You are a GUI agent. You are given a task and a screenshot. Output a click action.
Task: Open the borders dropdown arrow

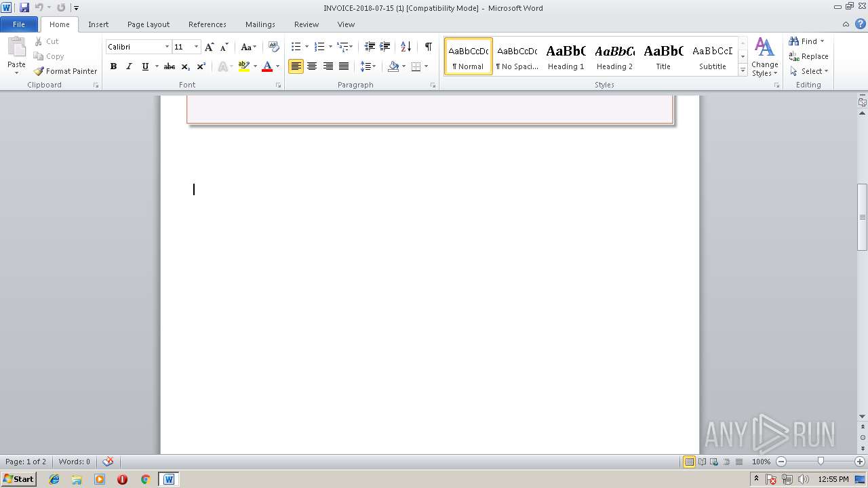pyautogui.click(x=426, y=66)
